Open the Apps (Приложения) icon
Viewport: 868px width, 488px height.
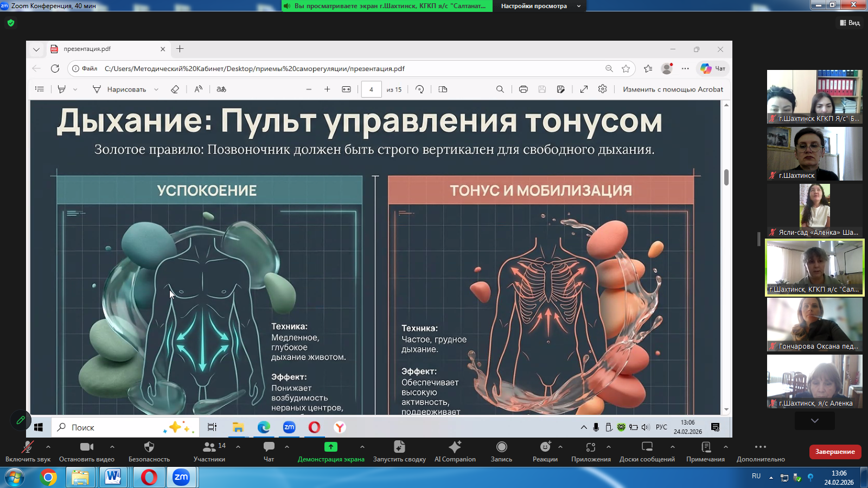point(591,451)
